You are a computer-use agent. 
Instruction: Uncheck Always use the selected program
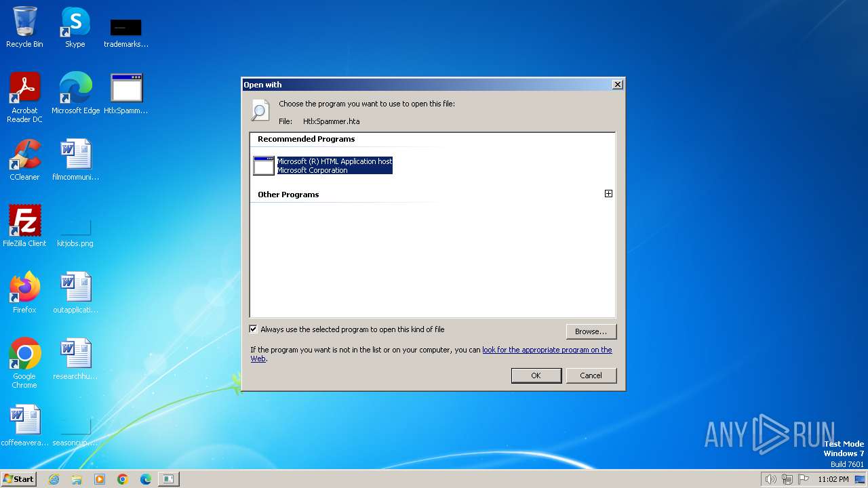pos(254,329)
